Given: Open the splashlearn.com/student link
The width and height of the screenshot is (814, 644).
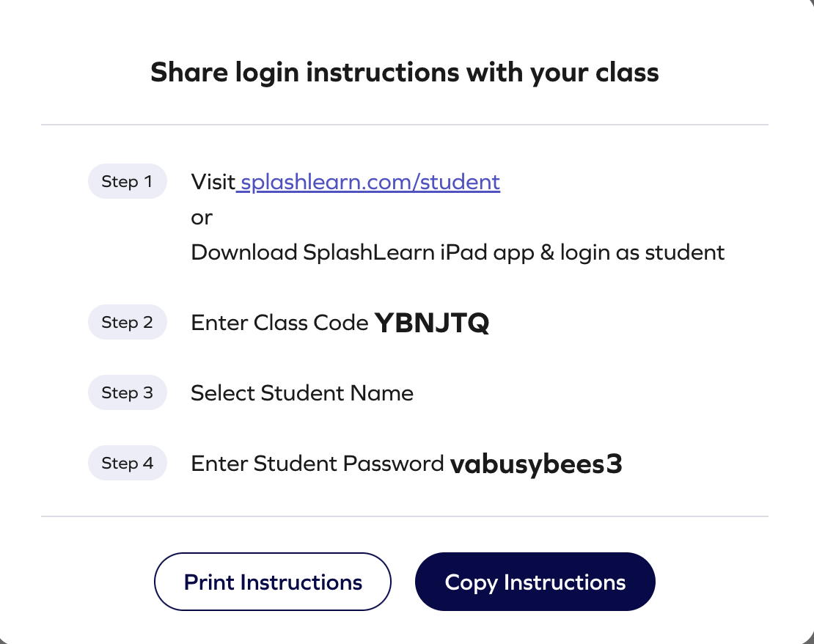Looking at the screenshot, I should click(370, 182).
